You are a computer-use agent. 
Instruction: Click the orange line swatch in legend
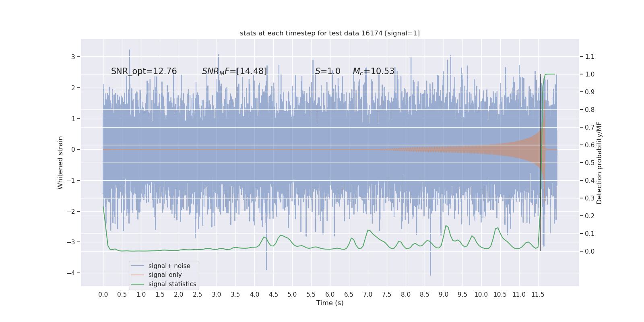(x=137, y=275)
